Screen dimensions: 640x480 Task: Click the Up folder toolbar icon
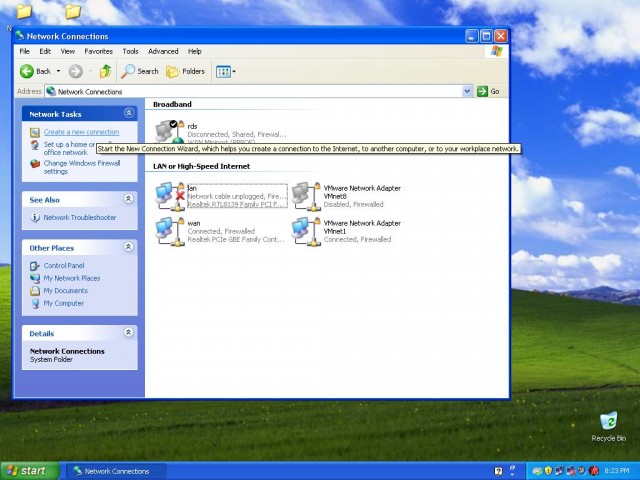coord(105,71)
